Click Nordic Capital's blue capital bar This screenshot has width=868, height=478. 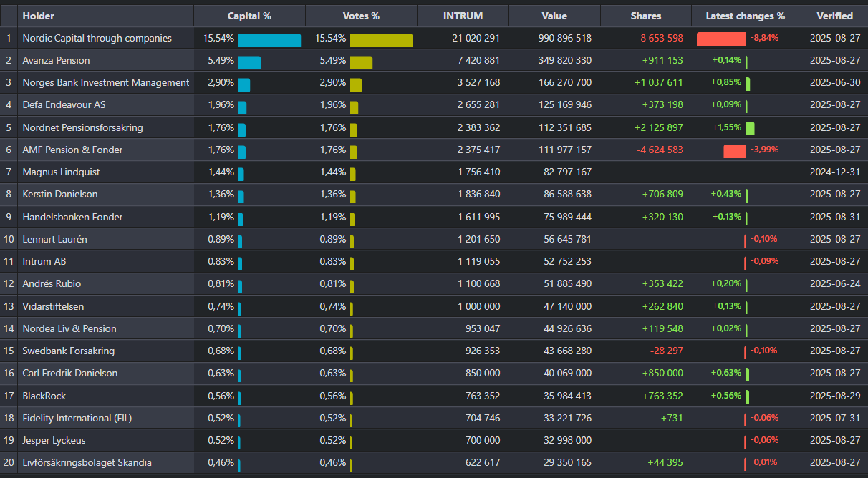point(269,40)
